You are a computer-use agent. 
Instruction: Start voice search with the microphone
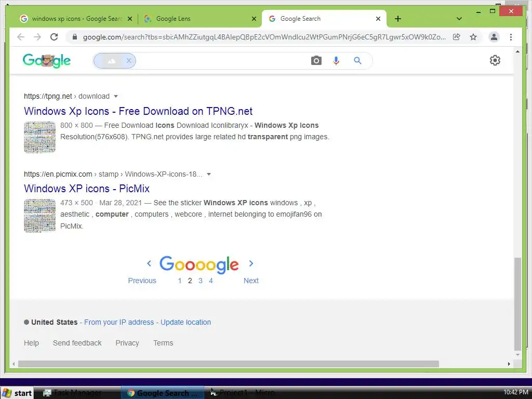point(336,61)
